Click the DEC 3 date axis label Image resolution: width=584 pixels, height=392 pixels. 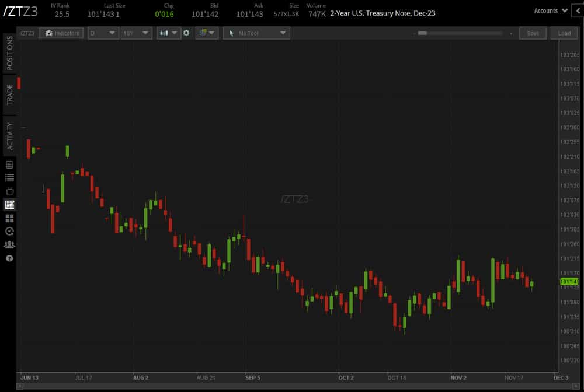pos(561,377)
